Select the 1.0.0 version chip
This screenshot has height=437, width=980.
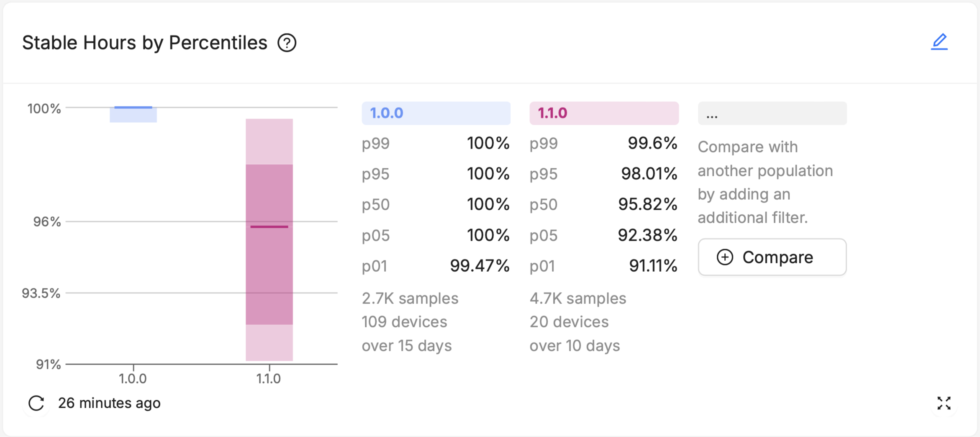[436, 113]
